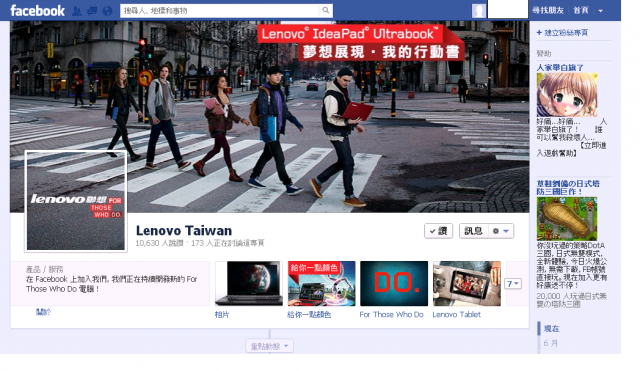Open friend requests icon in top bar
The width and height of the screenshot is (640, 371).
[76, 11]
